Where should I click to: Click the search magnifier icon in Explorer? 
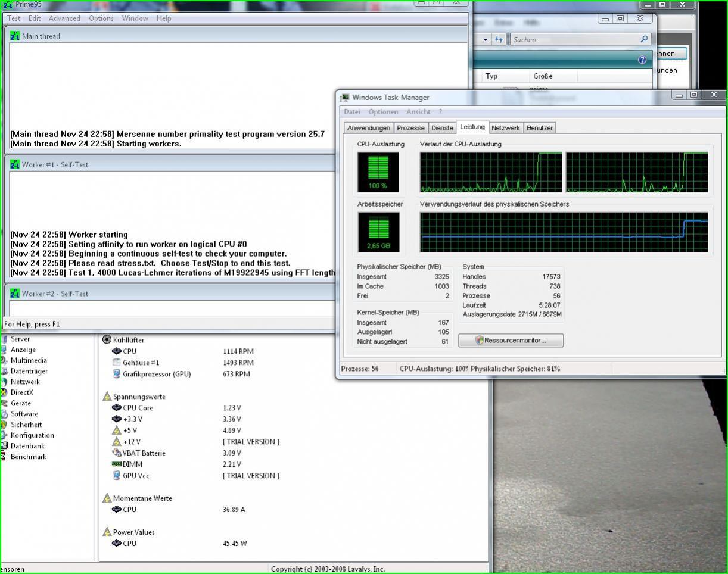tap(644, 39)
